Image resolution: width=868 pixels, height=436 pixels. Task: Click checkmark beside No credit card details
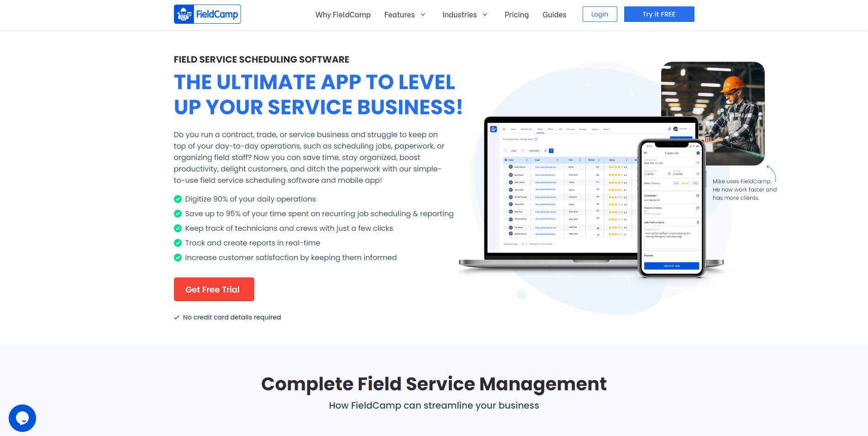coord(176,318)
